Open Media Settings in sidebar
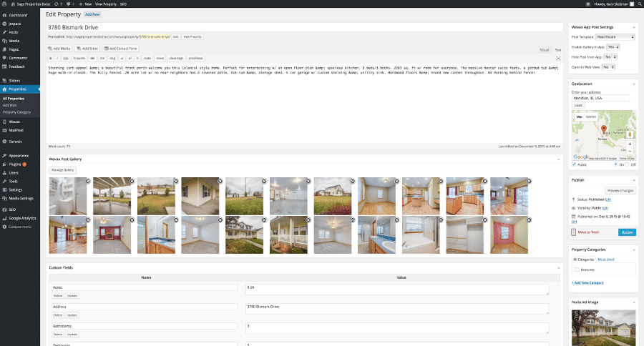 click(x=21, y=198)
